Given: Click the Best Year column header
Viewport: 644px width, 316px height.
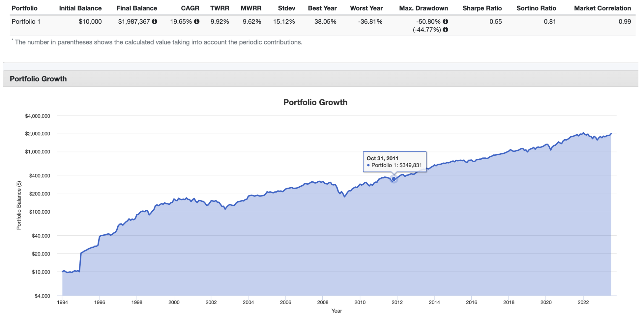Looking at the screenshot, I should (x=322, y=8).
